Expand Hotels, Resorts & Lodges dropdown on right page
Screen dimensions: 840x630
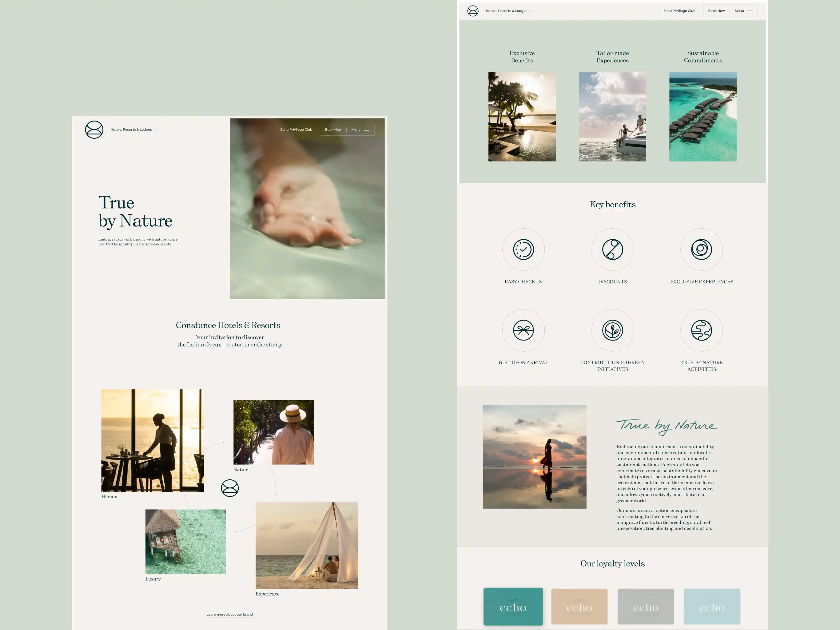point(508,11)
